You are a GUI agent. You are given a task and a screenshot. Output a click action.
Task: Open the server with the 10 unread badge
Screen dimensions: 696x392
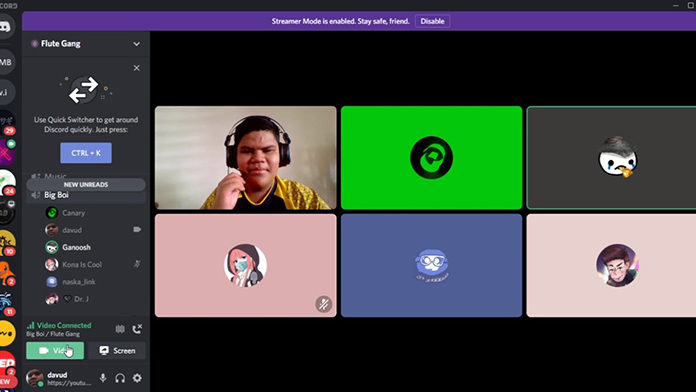[x=6, y=243]
